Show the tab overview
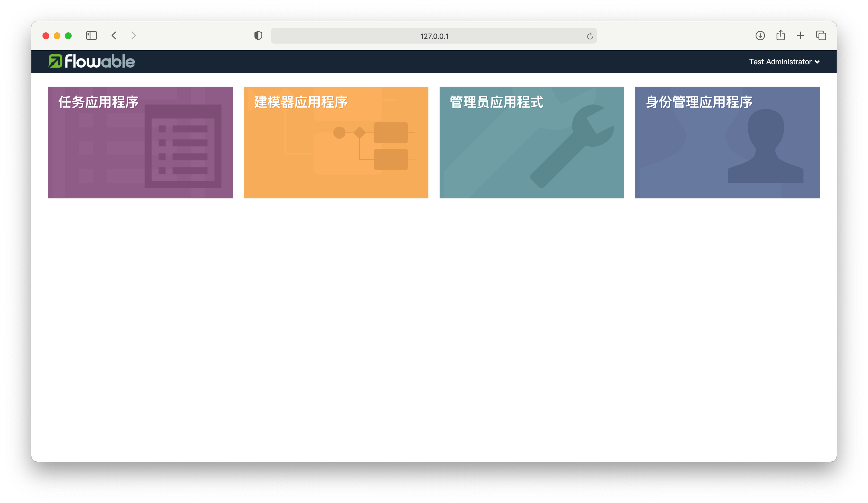The height and width of the screenshot is (503, 868). [x=821, y=35]
